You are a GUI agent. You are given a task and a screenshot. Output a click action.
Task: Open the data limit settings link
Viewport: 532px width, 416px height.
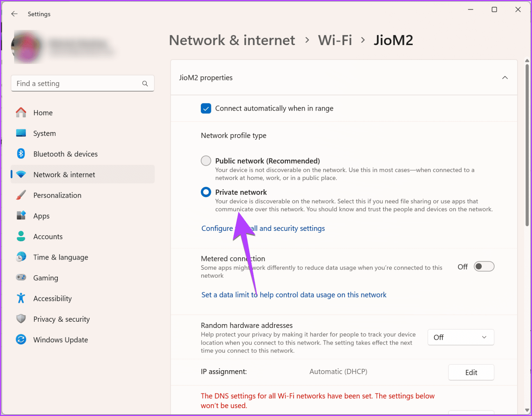[x=294, y=295]
